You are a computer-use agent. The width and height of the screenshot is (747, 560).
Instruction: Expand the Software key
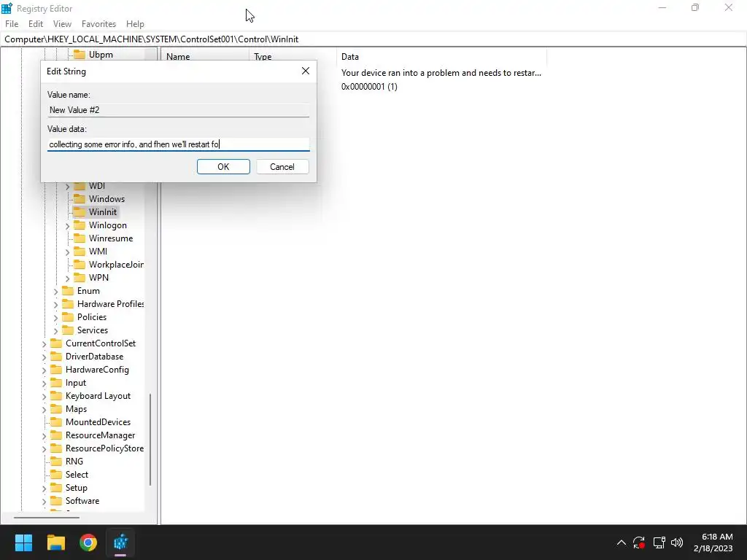pos(44,502)
